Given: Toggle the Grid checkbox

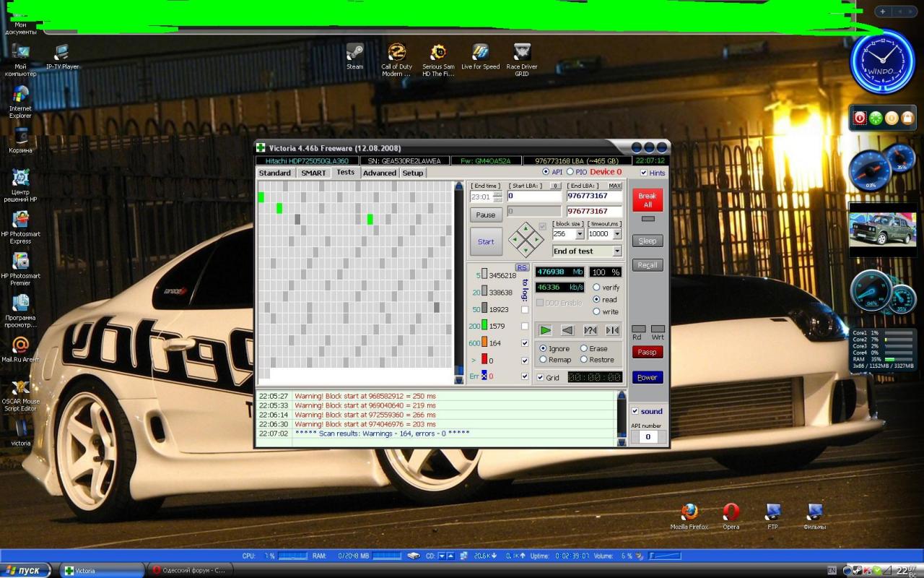Looking at the screenshot, I should tap(541, 377).
